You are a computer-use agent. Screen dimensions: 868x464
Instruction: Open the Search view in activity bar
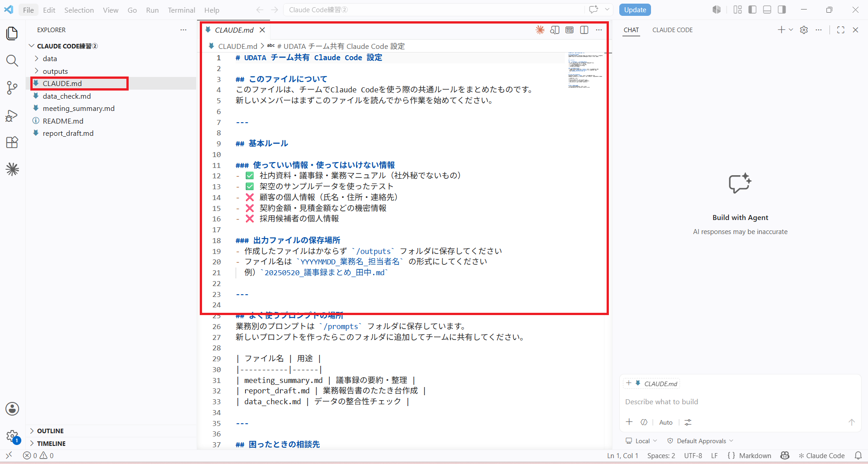[x=12, y=61]
